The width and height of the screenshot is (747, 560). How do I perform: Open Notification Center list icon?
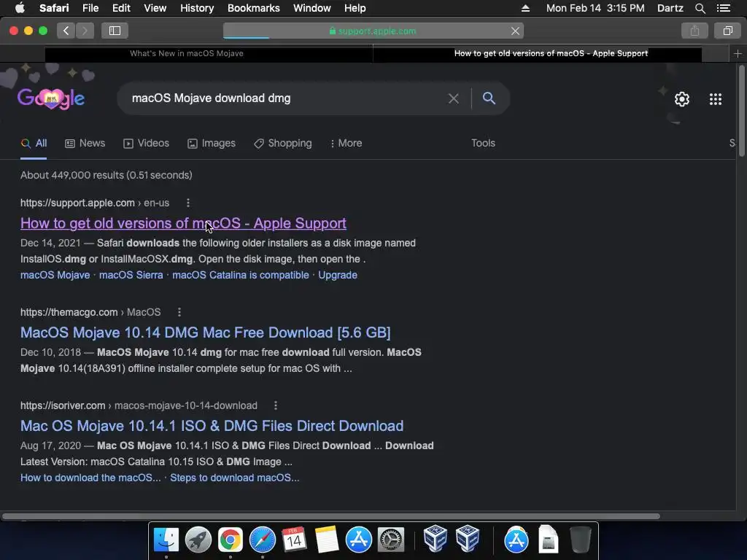pyautogui.click(x=723, y=8)
